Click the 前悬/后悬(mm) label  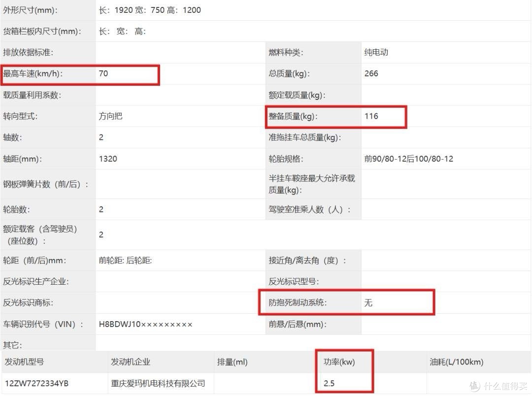tap(297, 325)
